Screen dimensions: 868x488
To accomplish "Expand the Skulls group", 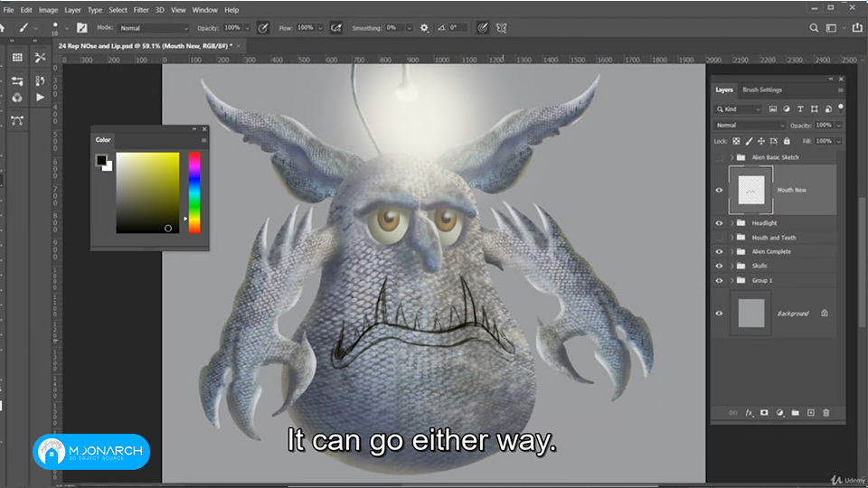I will tap(731, 266).
